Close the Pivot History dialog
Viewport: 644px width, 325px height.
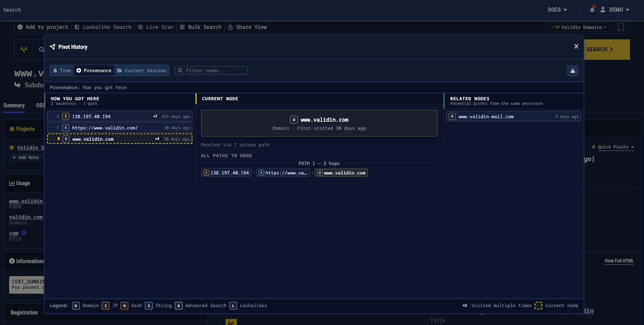(576, 46)
